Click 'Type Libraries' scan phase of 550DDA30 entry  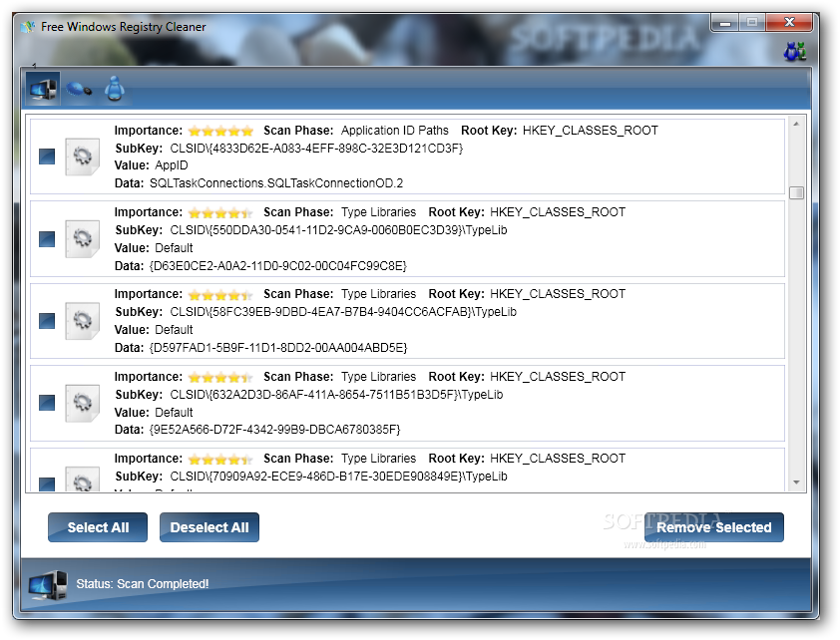tap(379, 212)
